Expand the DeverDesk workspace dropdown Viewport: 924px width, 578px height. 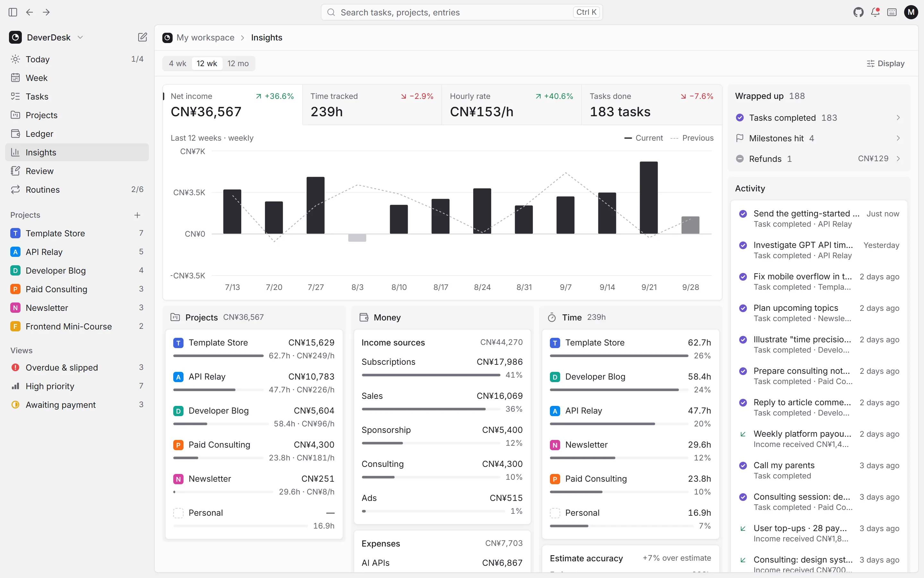point(80,37)
